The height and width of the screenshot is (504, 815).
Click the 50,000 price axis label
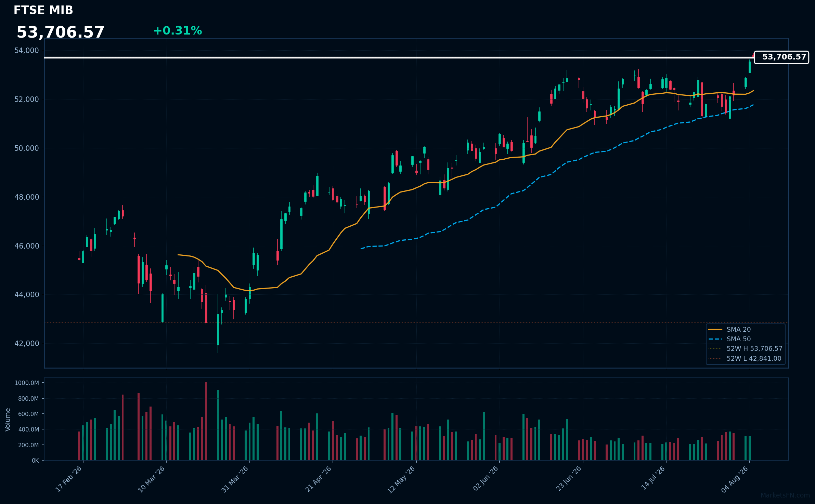tap(27, 148)
